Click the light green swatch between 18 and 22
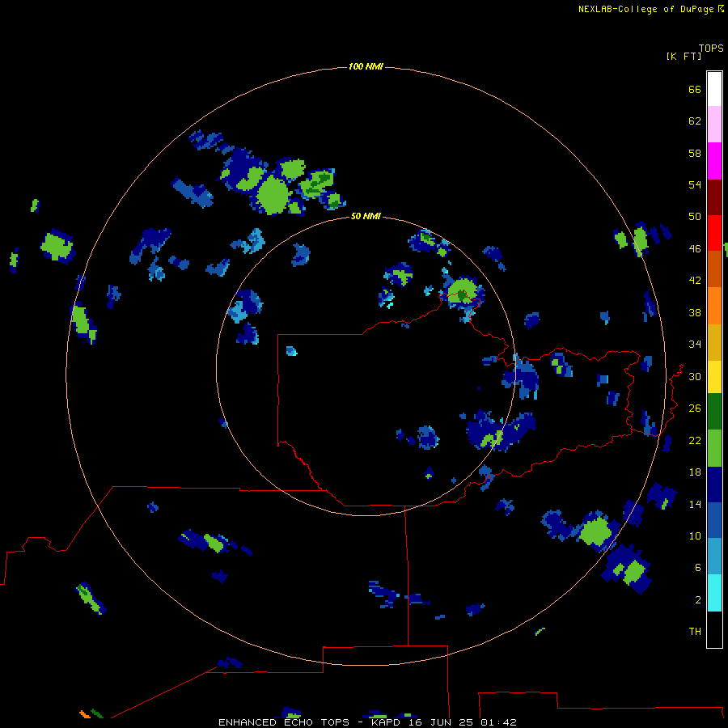The width and height of the screenshot is (728, 728). coord(714,448)
